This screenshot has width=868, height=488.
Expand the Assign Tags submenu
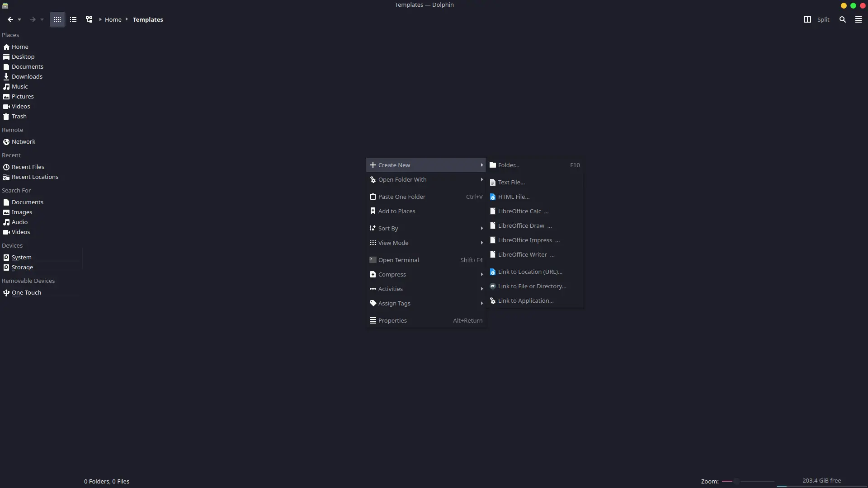(426, 303)
